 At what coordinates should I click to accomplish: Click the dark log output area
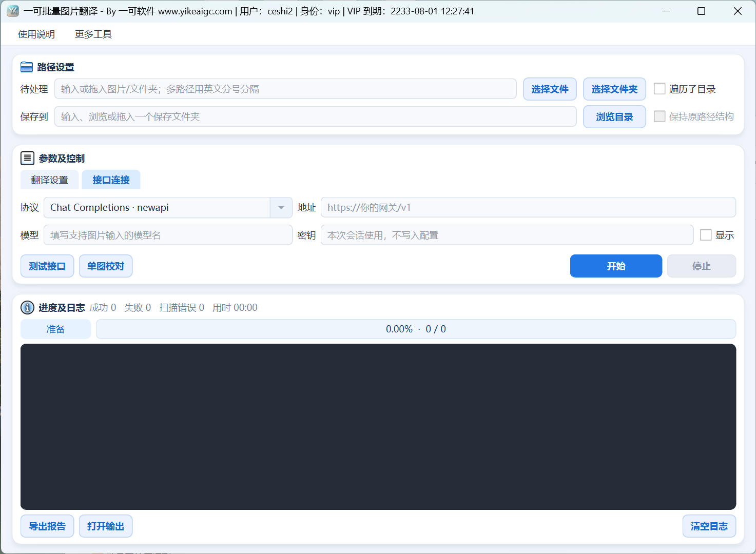[378, 427]
